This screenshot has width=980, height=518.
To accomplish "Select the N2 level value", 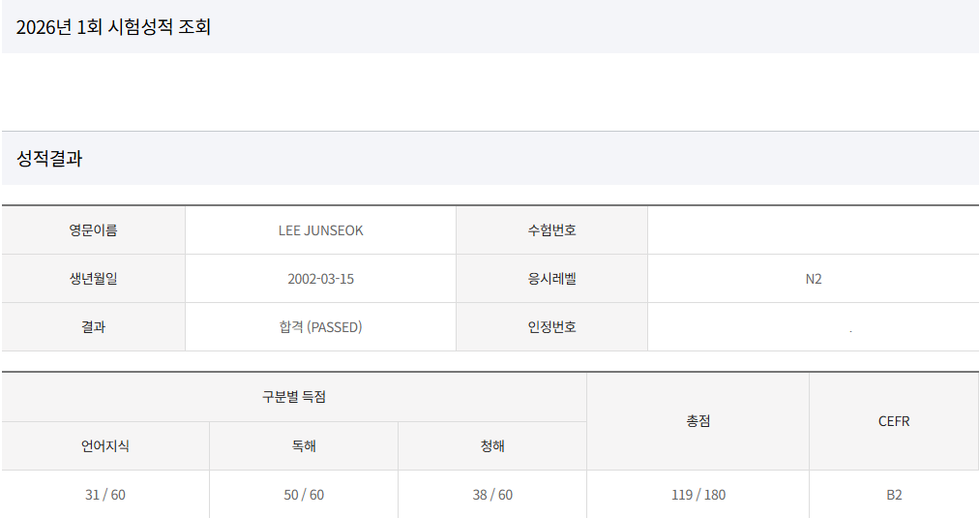I will 814,279.
